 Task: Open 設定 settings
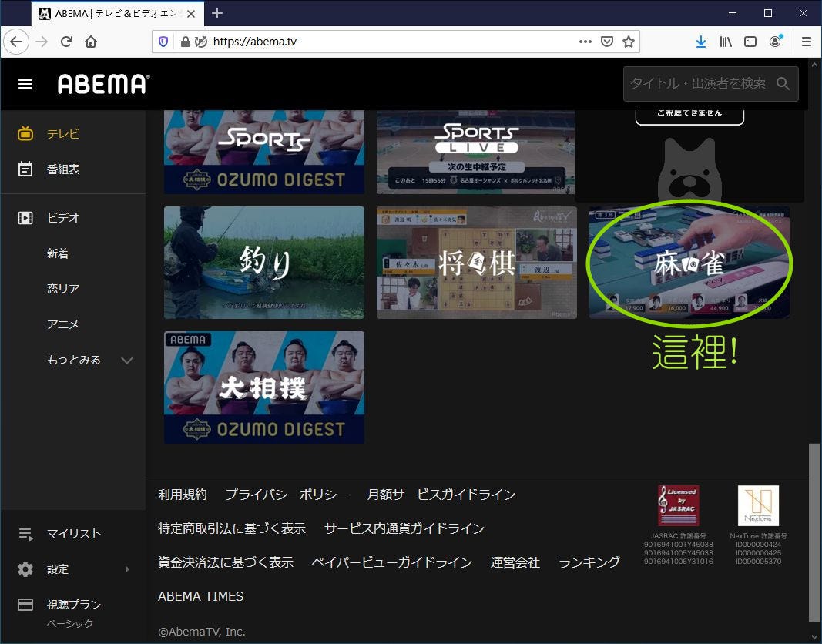(58, 569)
